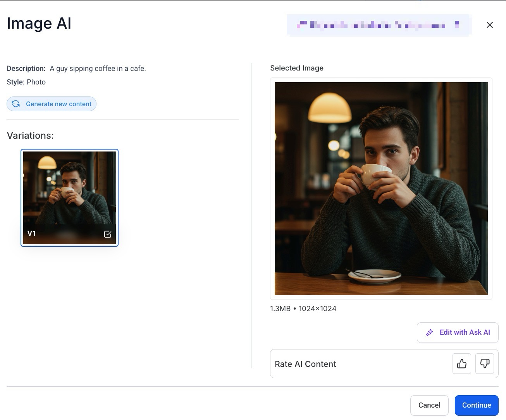Open the Edit with Ask AI text
Screen dimensions: 506x420
[x=465, y=332]
